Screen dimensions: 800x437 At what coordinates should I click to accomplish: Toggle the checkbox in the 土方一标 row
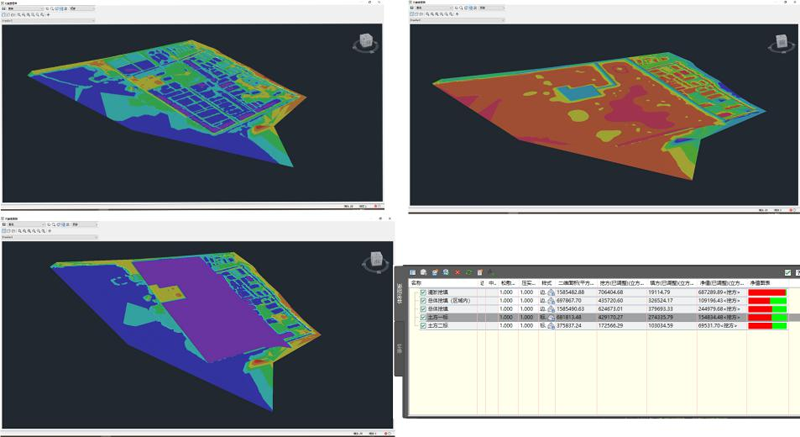click(x=423, y=317)
